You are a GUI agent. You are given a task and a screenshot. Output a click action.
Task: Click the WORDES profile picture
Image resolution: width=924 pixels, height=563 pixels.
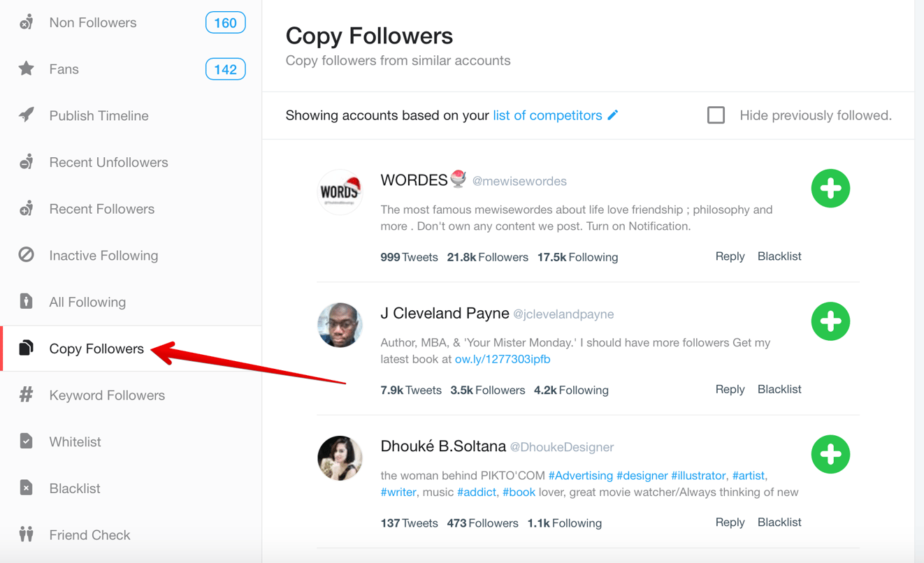[x=340, y=192]
